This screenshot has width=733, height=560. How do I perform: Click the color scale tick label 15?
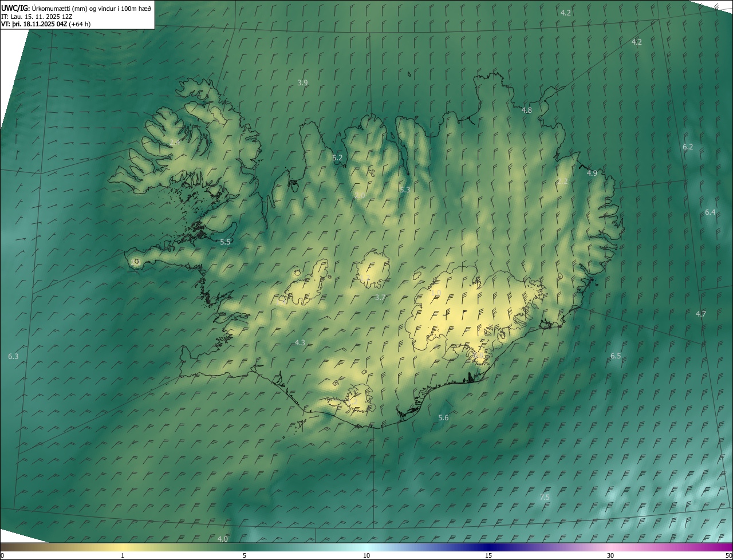(x=488, y=555)
